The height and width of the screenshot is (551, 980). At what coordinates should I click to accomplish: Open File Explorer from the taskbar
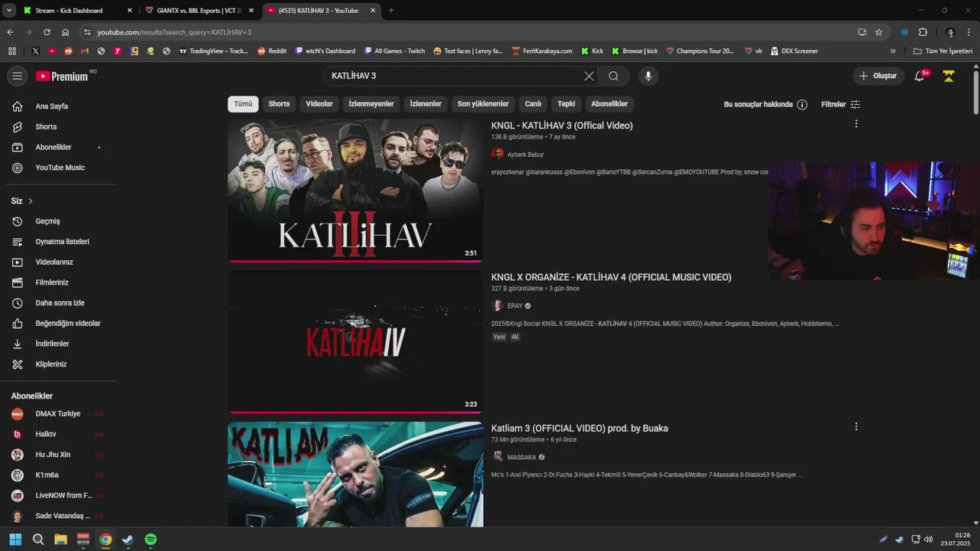coord(60,540)
